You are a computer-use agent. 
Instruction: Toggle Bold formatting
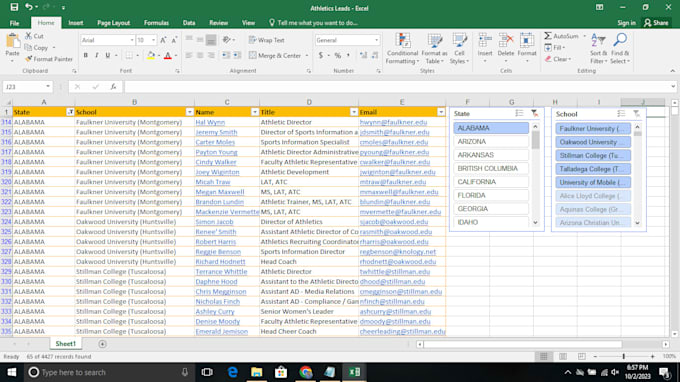85,56
